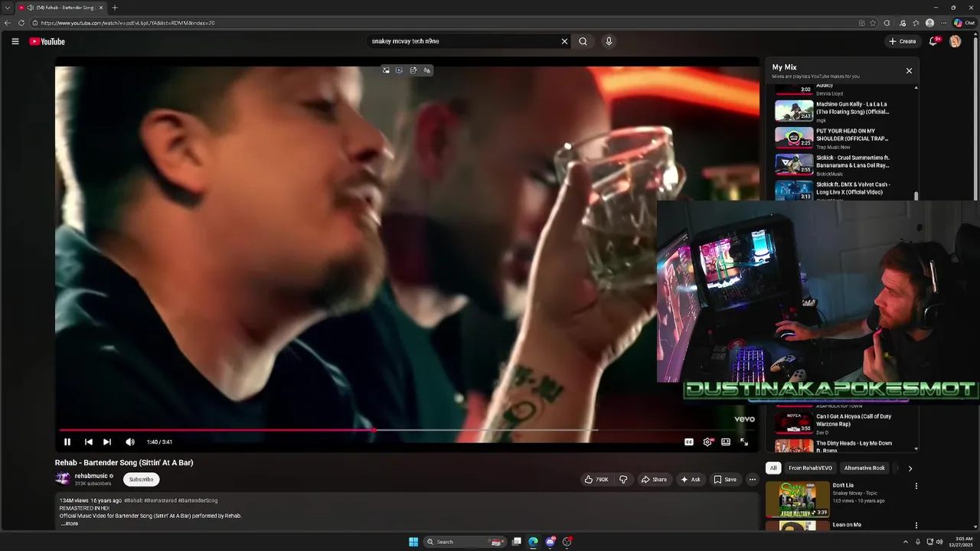Play Sickick Cruel Summertime video
The height and width of the screenshot is (551, 980).
point(832,165)
